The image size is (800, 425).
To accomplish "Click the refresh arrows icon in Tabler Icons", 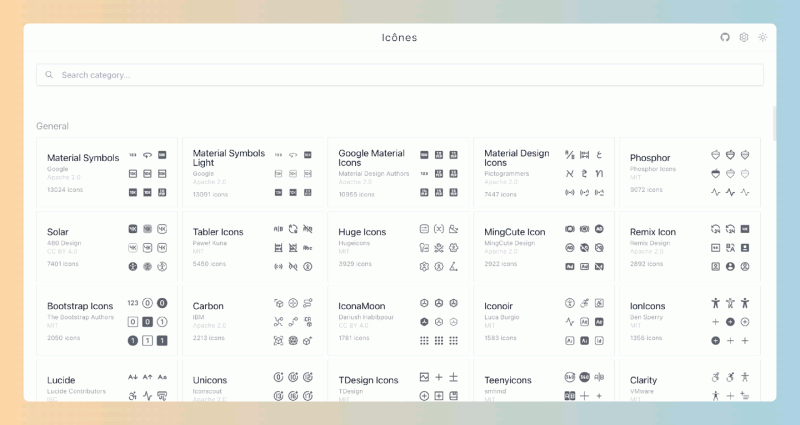I will click(293, 229).
